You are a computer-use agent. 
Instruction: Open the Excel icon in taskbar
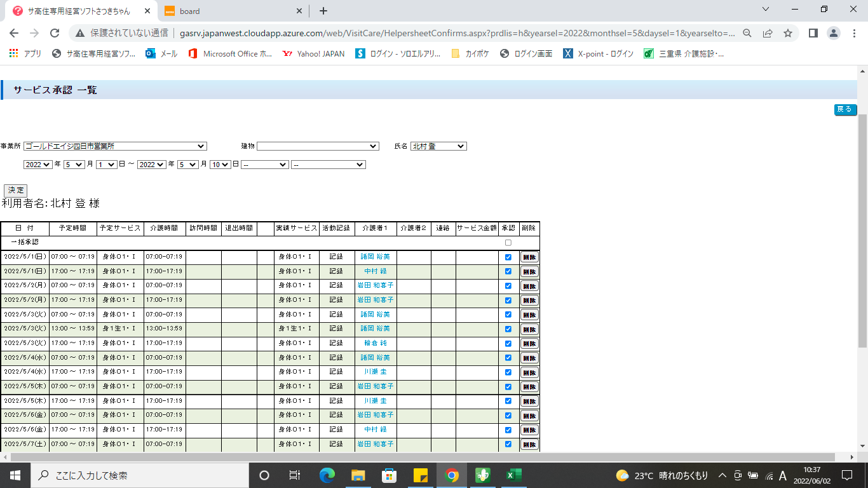click(x=513, y=475)
